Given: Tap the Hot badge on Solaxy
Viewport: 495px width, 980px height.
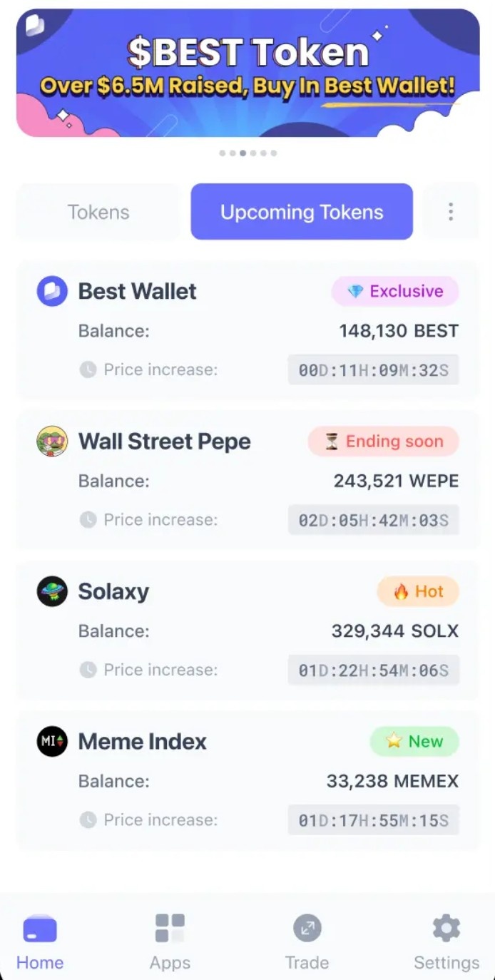Looking at the screenshot, I should click(418, 591).
